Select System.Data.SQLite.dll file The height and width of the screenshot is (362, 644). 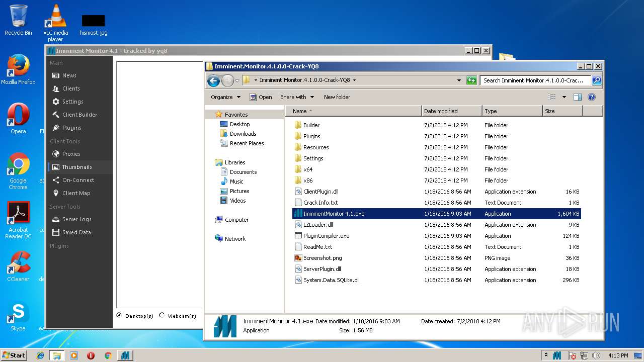pyautogui.click(x=331, y=280)
